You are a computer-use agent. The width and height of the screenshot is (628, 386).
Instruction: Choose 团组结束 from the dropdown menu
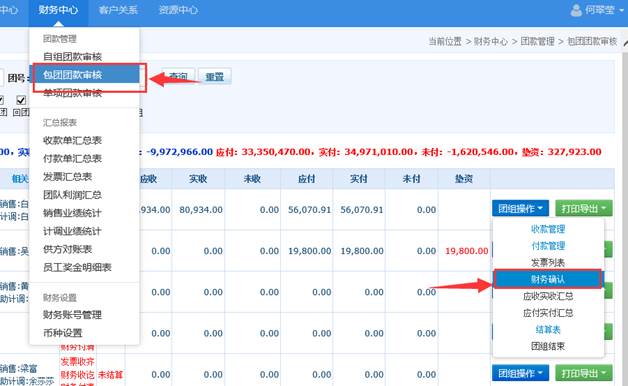pyautogui.click(x=548, y=346)
